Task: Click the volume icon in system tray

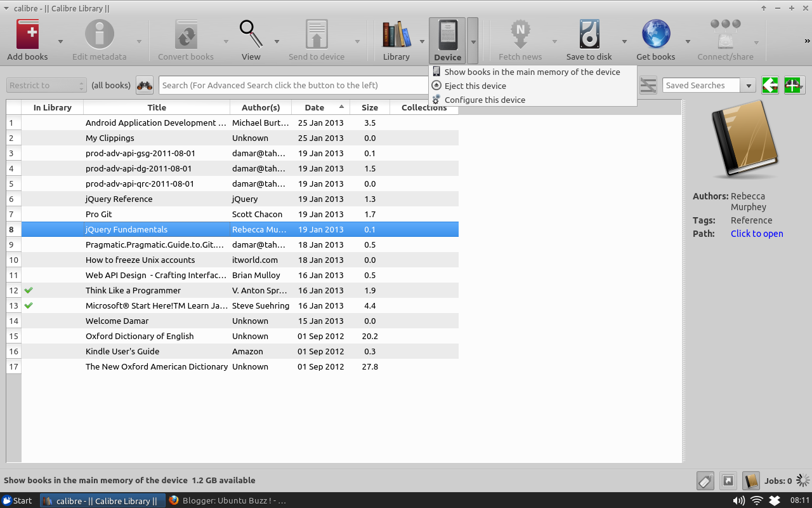Action: pyautogui.click(x=738, y=500)
